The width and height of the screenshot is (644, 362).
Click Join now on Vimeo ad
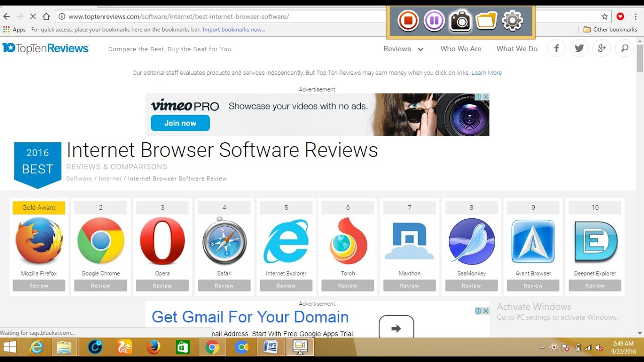tap(180, 123)
